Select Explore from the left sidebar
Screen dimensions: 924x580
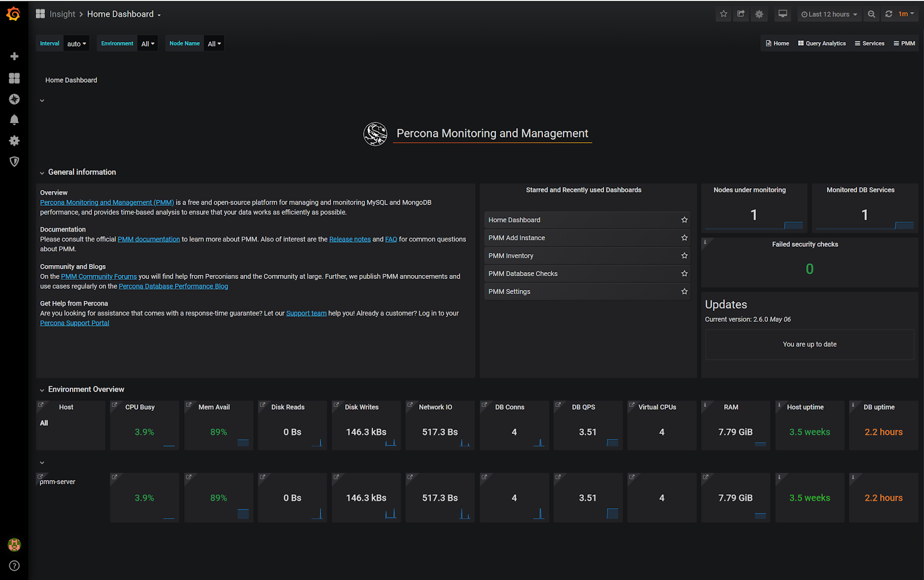click(14, 99)
